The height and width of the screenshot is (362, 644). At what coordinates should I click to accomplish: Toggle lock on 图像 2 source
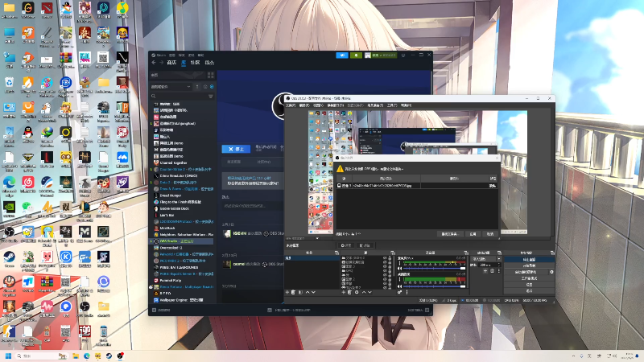click(390, 279)
